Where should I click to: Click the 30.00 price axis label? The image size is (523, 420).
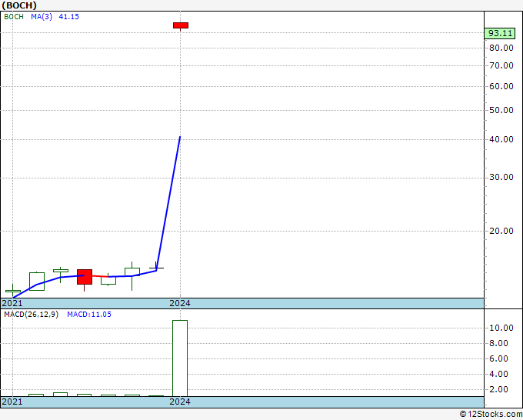501,177
